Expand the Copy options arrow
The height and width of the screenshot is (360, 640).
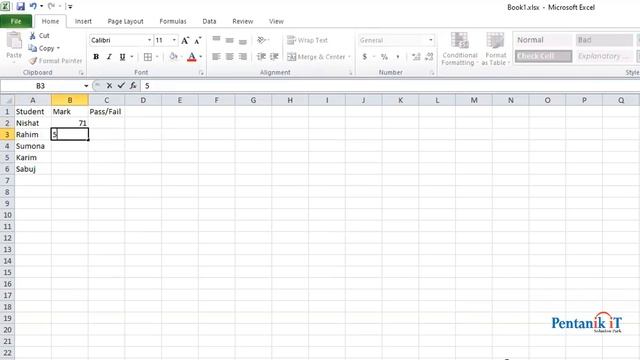pos(58,48)
